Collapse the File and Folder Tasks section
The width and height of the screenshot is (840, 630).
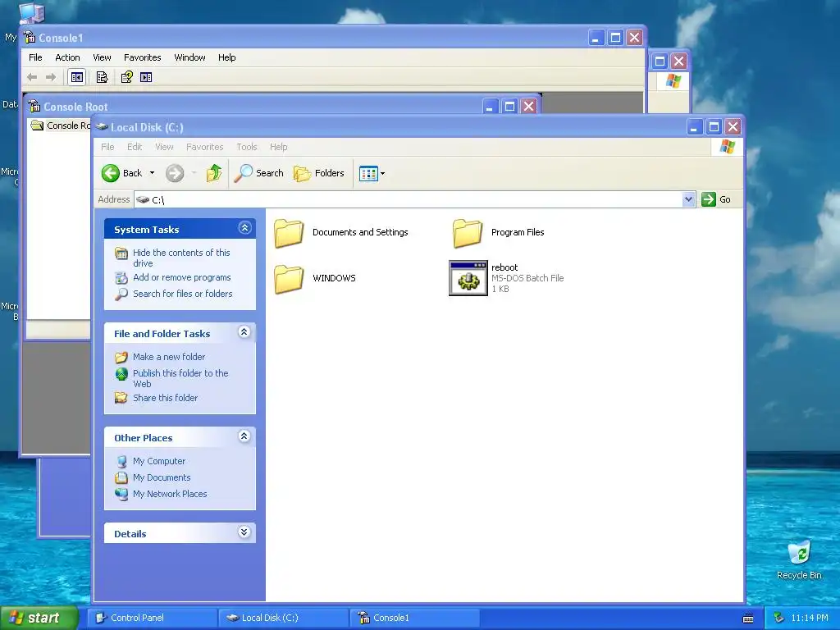coord(244,332)
